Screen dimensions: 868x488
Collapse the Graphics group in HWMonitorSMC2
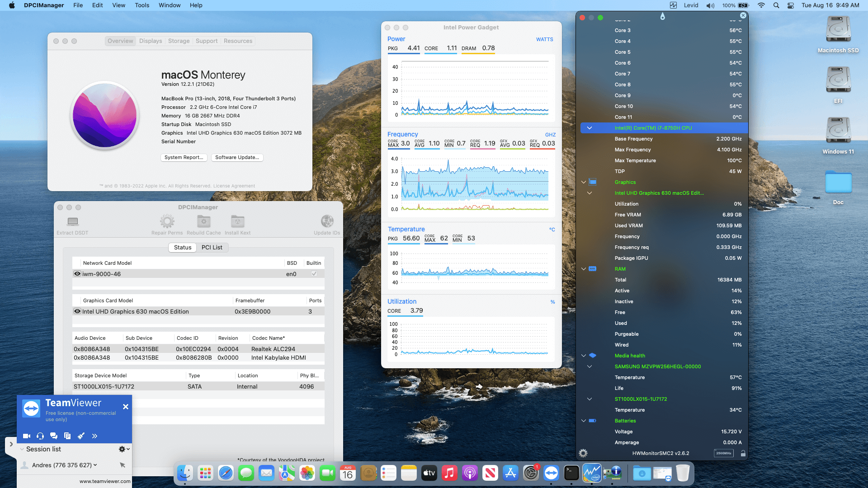coord(584,182)
